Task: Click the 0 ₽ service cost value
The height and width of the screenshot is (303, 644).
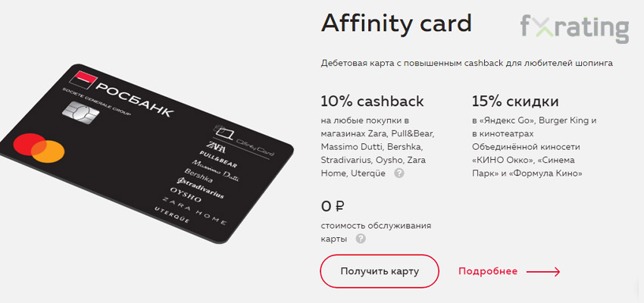Action: click(x=332, y=207)
